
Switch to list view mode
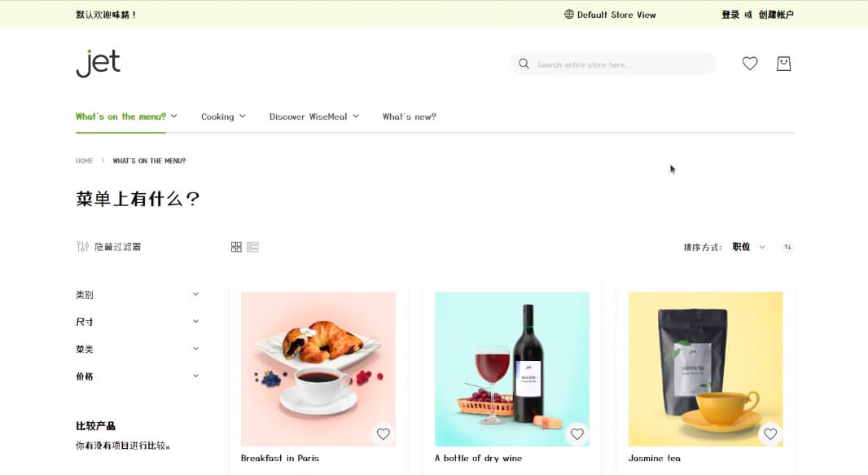tap(252, 247)
